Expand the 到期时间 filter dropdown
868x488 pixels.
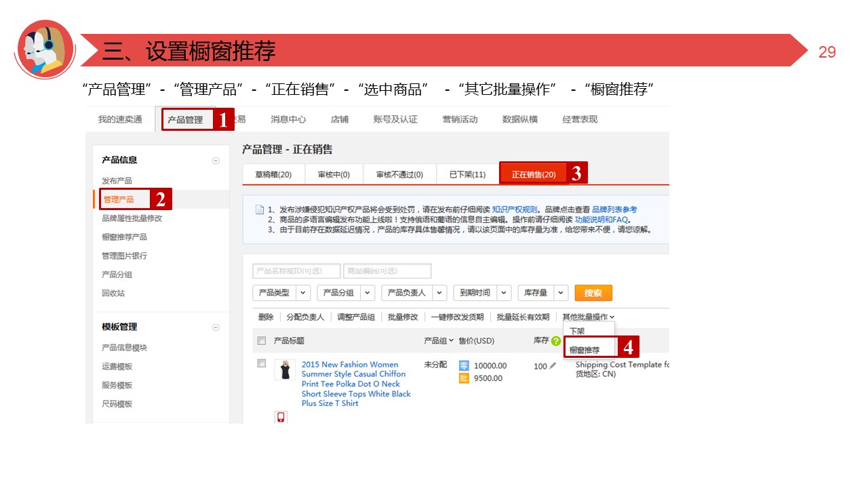[x=482, y=293]
